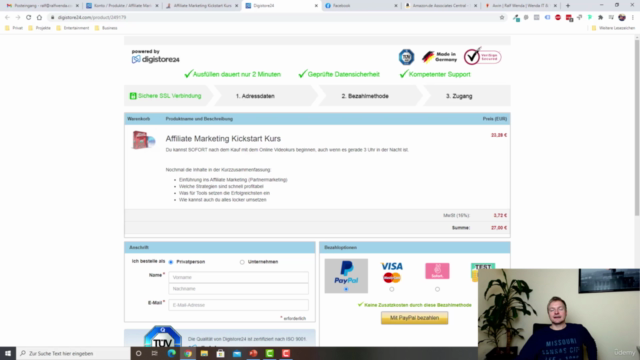
Task: Bookmark this page with the star icon
Action: pyautogui.click(x=502, y=18)
